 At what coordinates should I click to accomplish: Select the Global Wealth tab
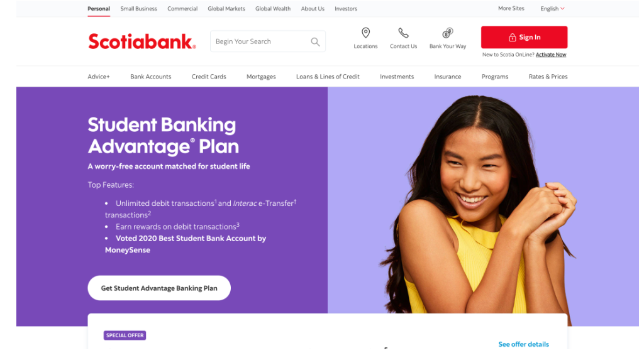273,9
